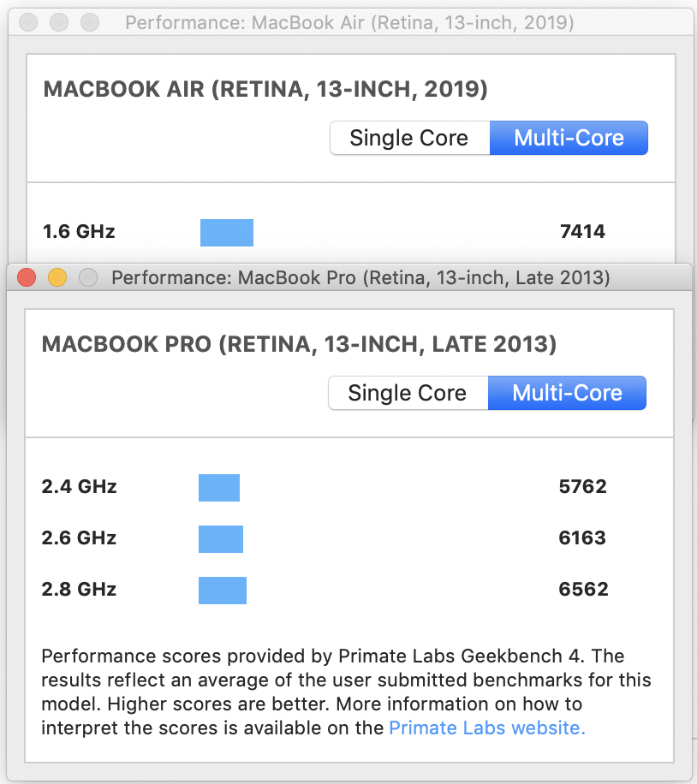Minimize the MacBook Pro performance window
This screenshot has height=784, width=697.
click(57, 277)
